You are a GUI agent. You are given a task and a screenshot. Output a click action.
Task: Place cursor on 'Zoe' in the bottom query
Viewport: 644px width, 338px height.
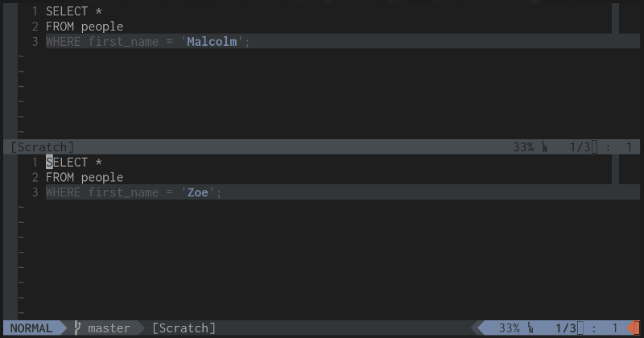point(197,193)
